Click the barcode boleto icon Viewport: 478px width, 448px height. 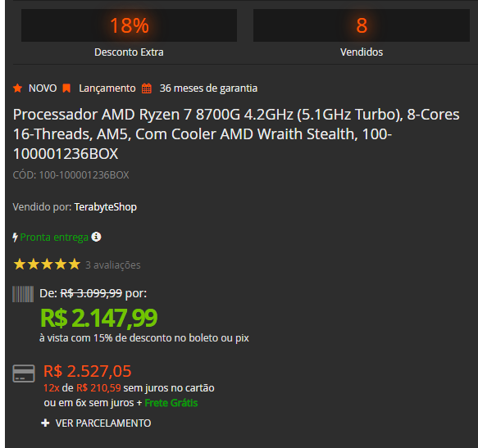tap(23, 294)
